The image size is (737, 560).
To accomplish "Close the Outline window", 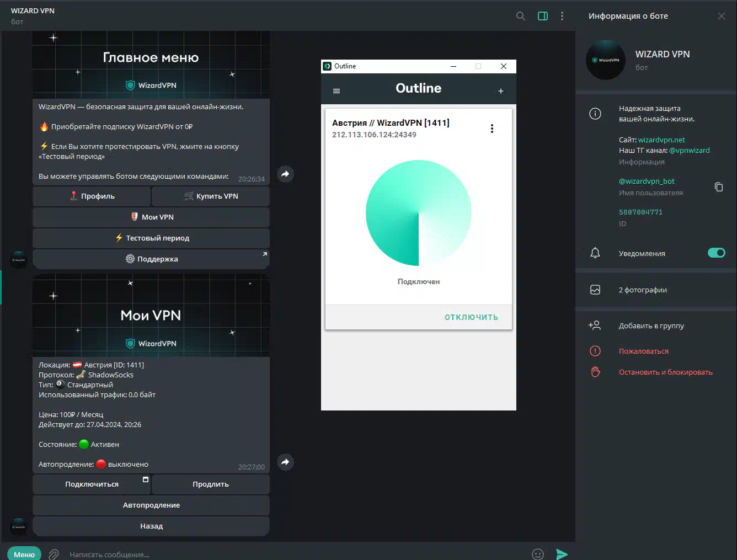I will point(504,66).
